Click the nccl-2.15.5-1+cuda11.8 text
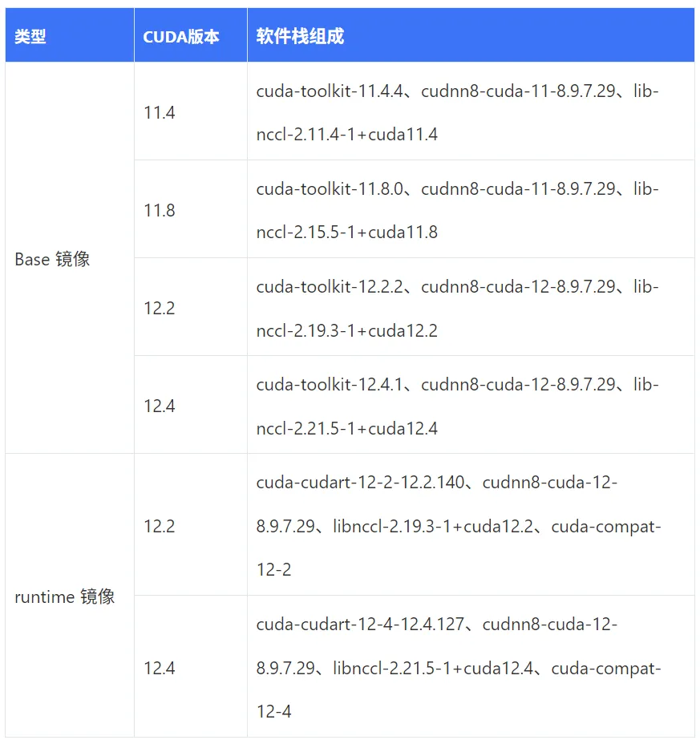700x744 pixels. click(x=347, y=232)
